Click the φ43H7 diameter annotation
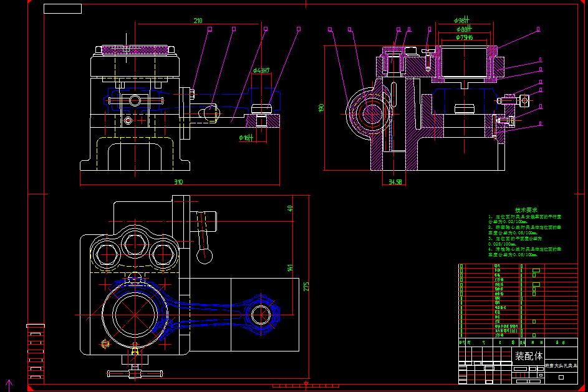The height and width of the screenshot is (392, 588). click(261, 70)
